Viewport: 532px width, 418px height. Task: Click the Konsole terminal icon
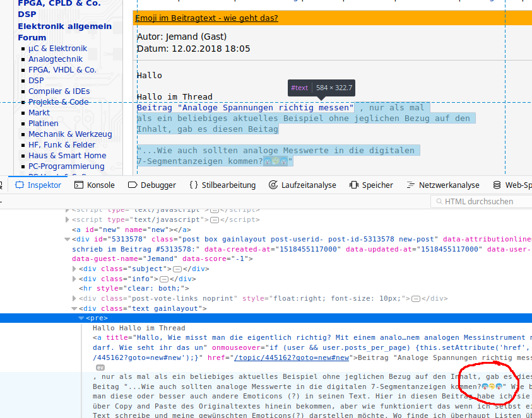(79, 185)
